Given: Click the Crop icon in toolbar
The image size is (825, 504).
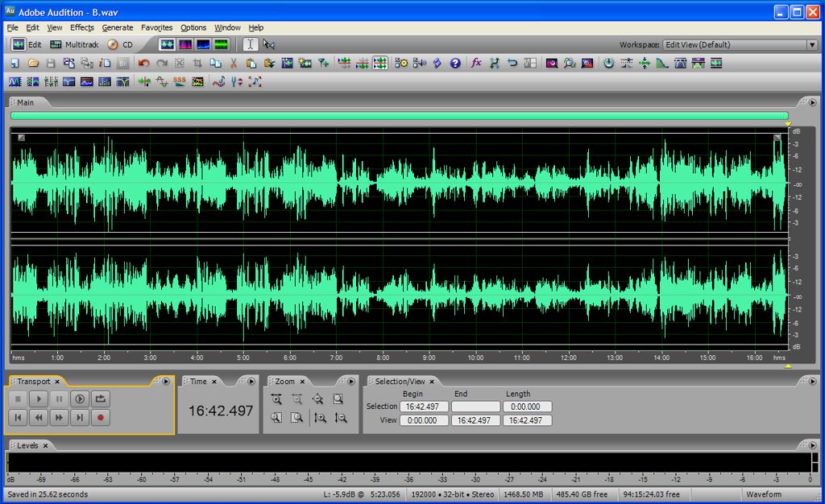Looking at the screenshot, I should pyautogui.click(x=197, y=63).
